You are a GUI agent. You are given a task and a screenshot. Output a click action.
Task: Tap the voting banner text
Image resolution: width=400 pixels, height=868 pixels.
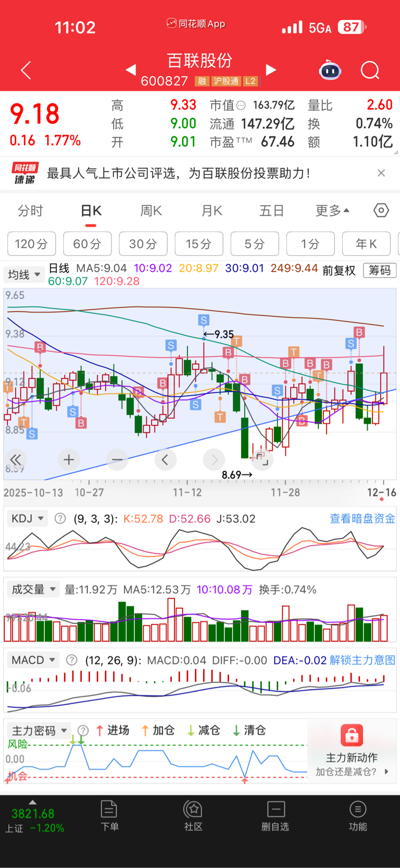179,173
